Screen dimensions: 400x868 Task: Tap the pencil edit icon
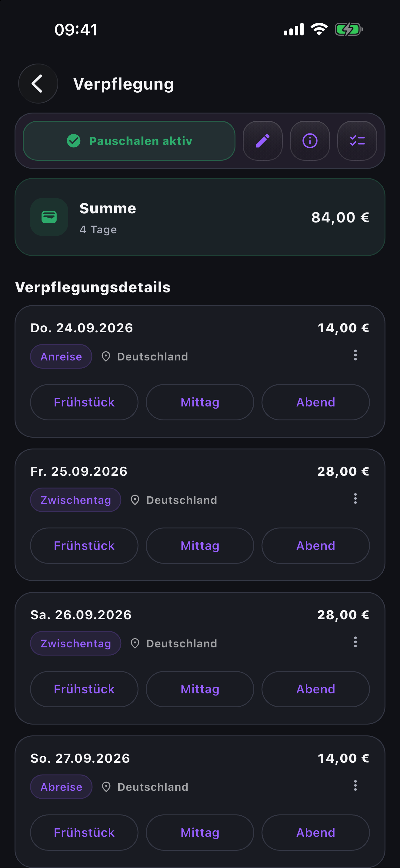pos(262,141)
